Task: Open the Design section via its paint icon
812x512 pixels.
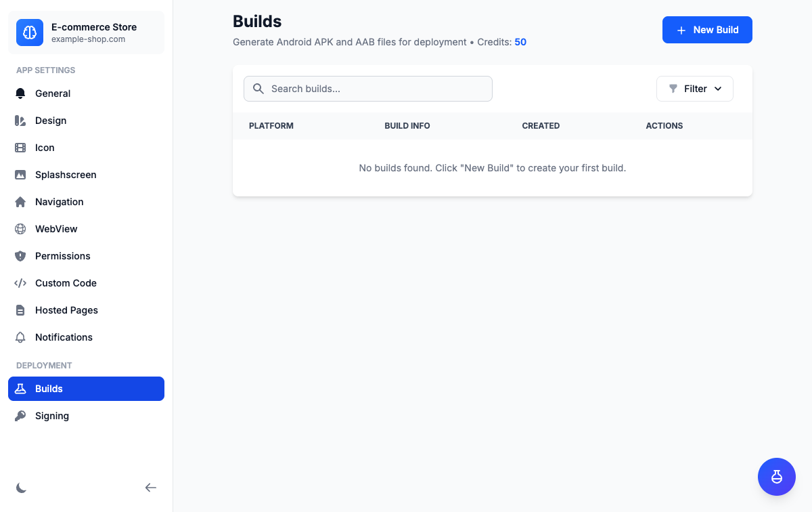Action: coord(20,121)
